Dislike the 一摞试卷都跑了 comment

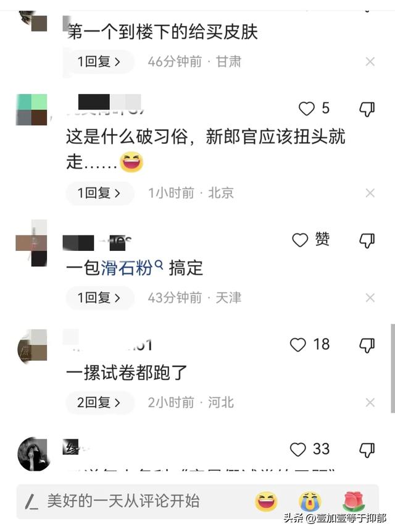pos(367,345)
